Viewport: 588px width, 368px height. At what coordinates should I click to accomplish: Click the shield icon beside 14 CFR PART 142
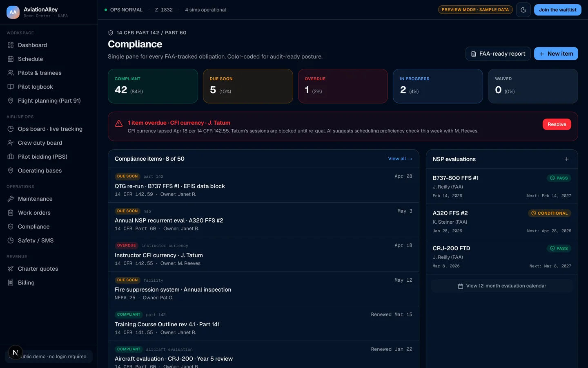pyautogui.click(x=111, y=33)
